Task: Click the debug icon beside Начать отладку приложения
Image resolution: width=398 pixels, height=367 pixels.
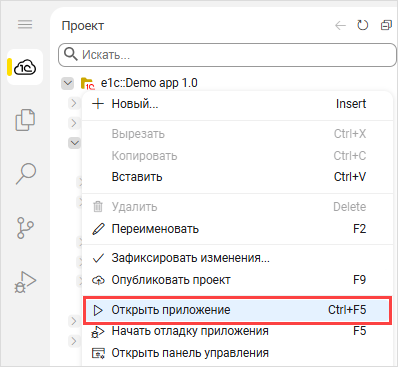Action: click(98, 332)
